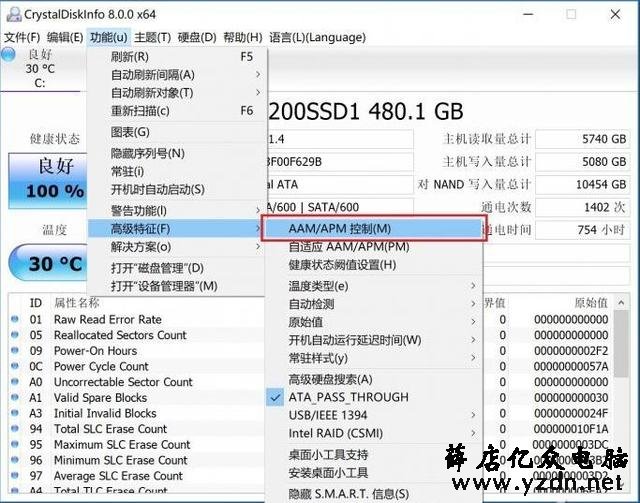
Task: Open the 编辑(E) menu
Action: tap(65, 37)
